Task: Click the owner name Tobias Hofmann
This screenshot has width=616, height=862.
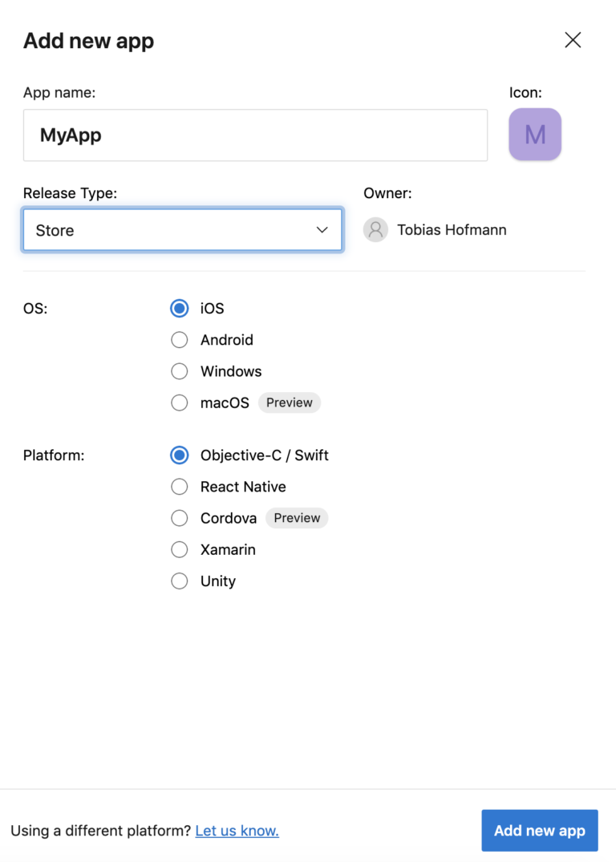Action: pos(451,229)
